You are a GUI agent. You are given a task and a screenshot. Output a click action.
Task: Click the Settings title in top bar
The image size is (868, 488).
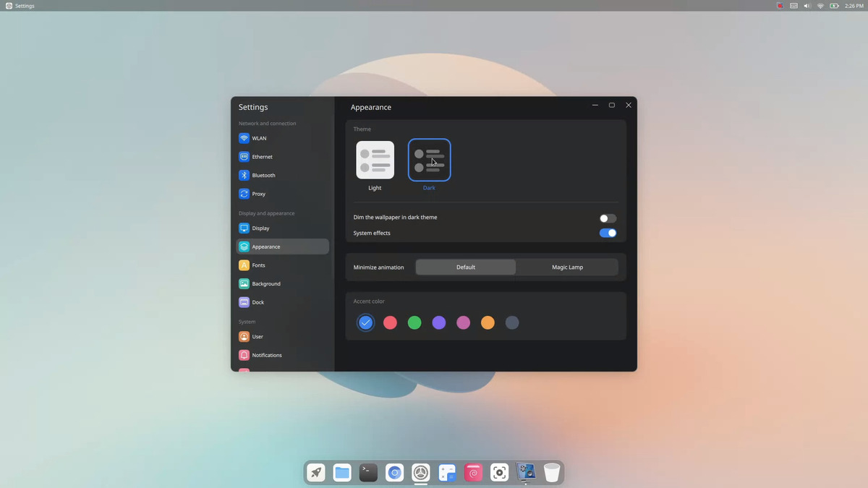(x=25, y=6)
